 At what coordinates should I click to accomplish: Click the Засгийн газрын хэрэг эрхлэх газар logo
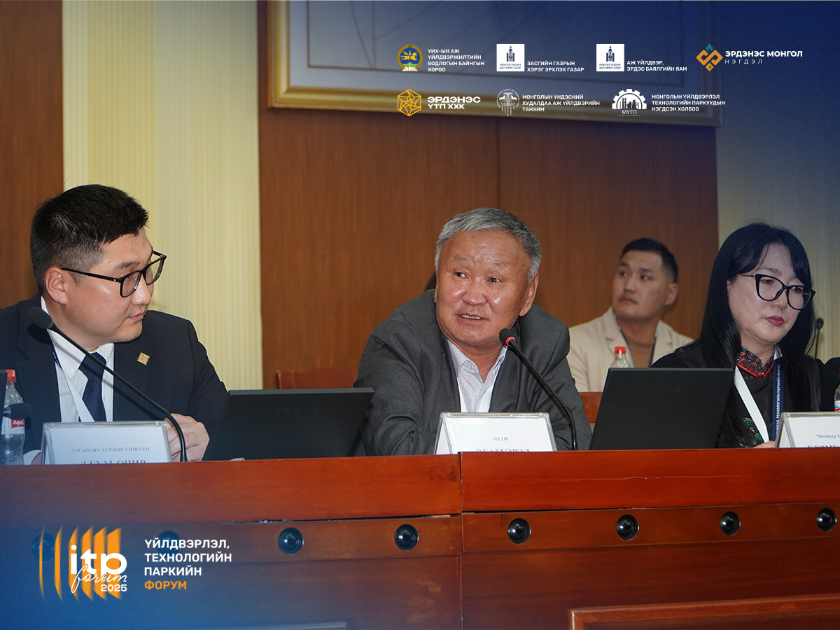pyautogui.click(x=510, y=57)
